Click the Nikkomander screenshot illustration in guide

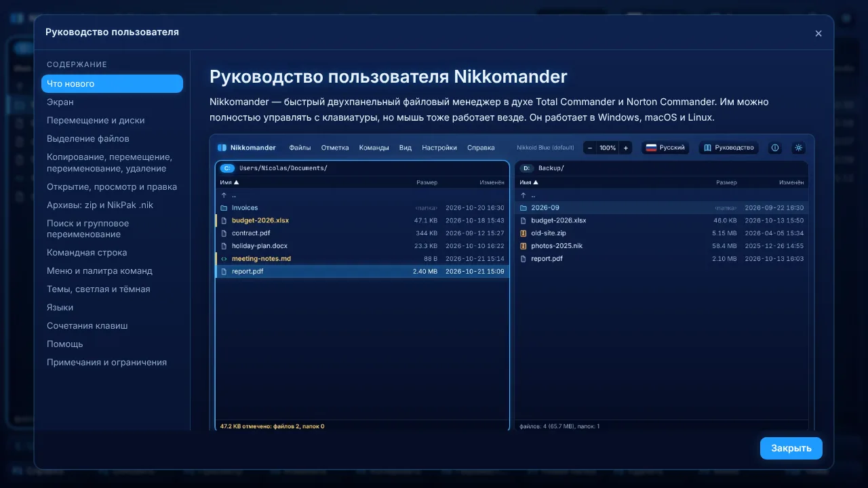[512, 282]
